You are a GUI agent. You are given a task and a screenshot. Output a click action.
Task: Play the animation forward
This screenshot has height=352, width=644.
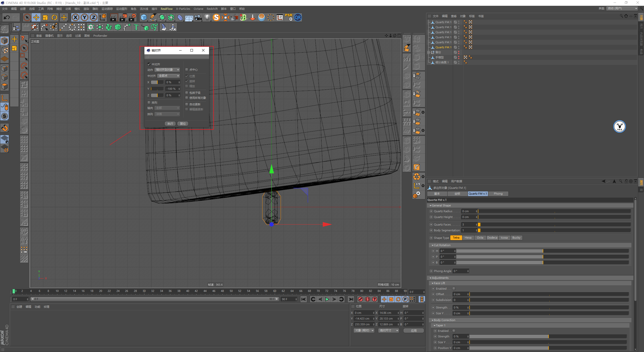click(x=327, y=299)
